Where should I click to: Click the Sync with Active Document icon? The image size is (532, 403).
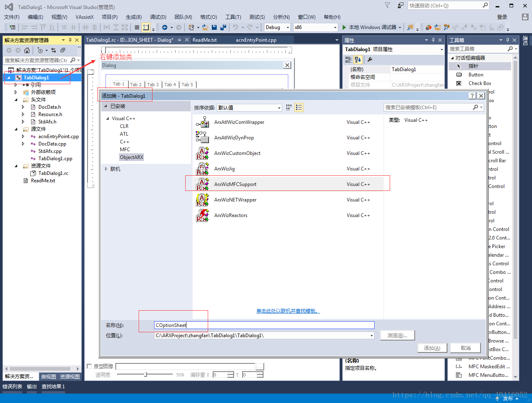(x=54, y=50)
